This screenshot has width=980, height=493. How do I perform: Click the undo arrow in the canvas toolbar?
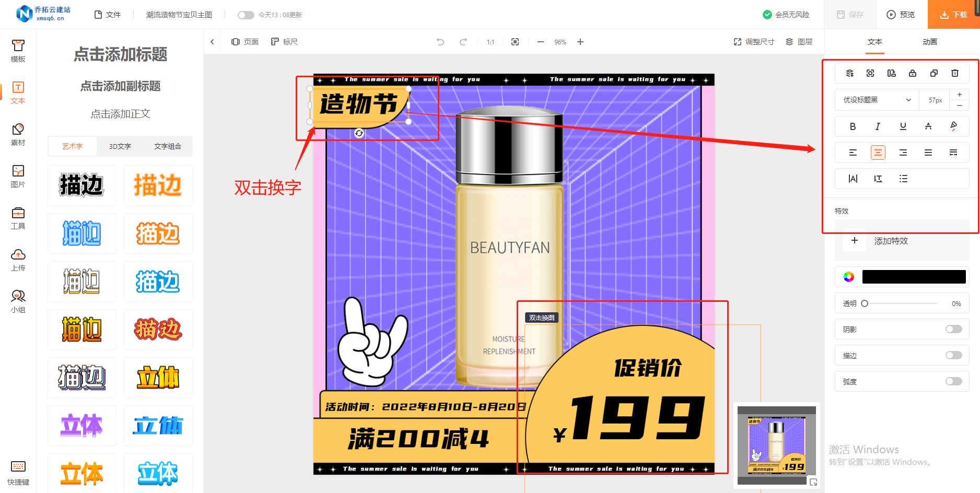(x=440, y=42)
